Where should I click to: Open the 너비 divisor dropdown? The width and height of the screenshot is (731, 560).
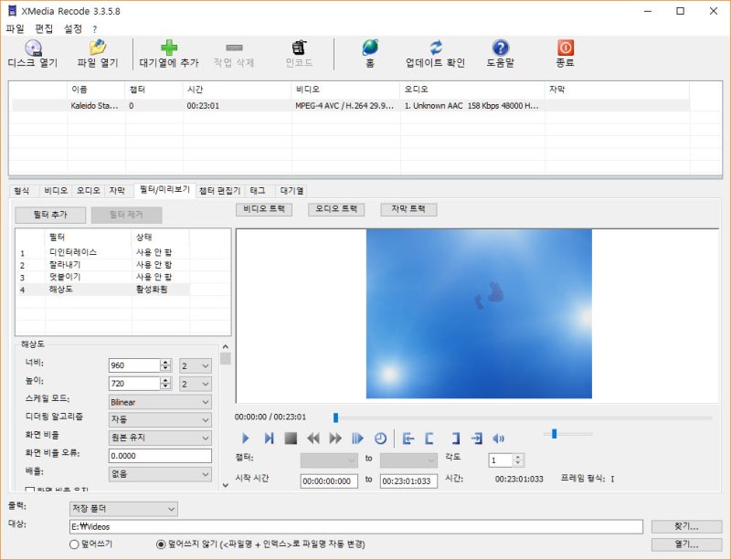tap(196, 366)
